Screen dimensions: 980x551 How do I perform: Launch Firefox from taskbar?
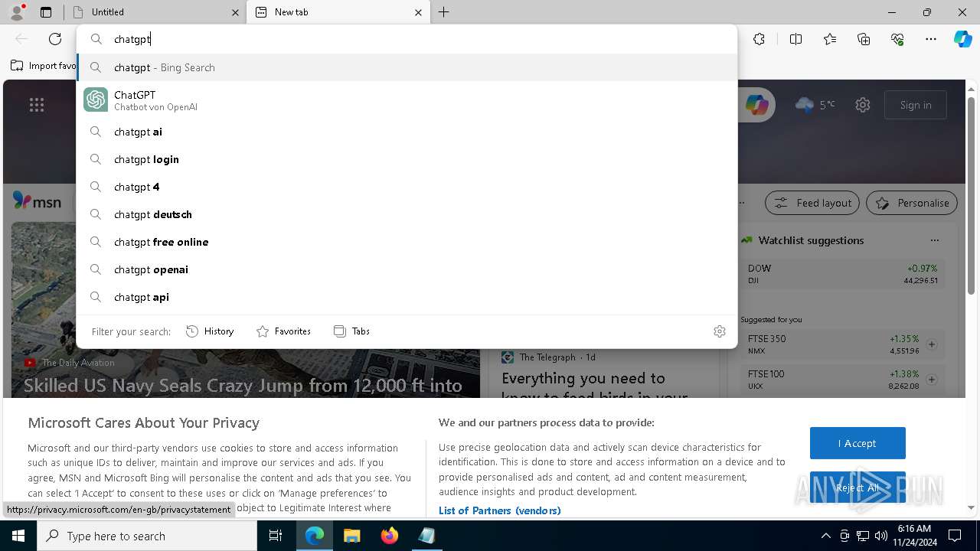pyautogui.click(x=390, y=536)
